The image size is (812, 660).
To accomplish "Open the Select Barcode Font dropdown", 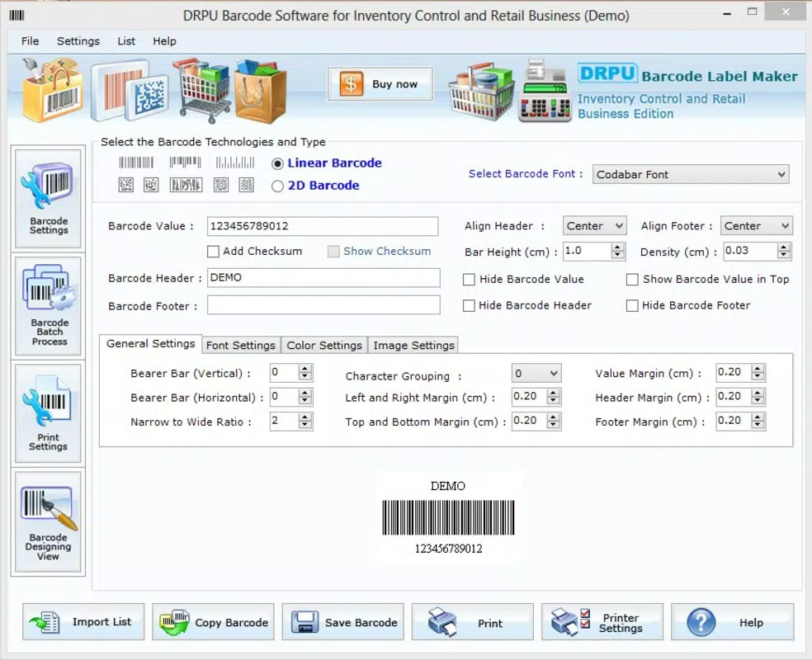I will [691, 174].
